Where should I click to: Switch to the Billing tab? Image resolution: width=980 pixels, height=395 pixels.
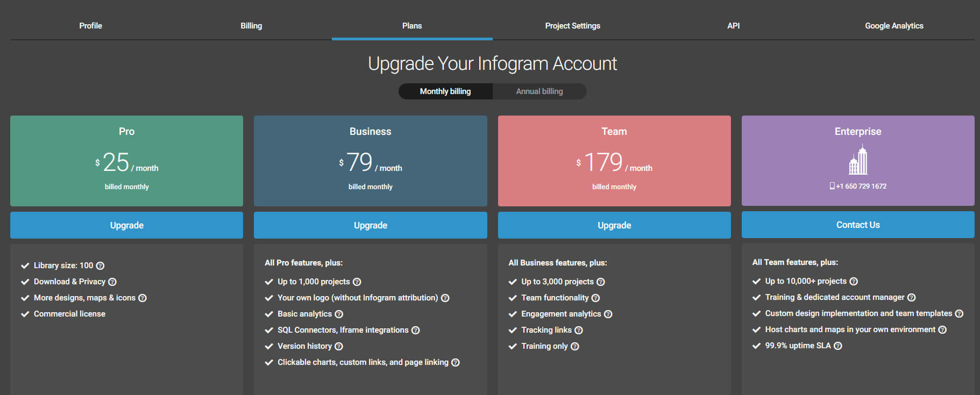pos(251,25)
